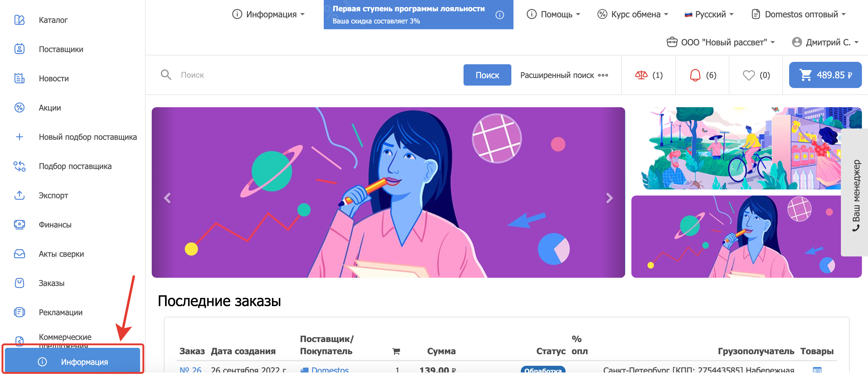868x374 pixels.
Task: Show previous banner slide arrow
Action: [168, 198]
